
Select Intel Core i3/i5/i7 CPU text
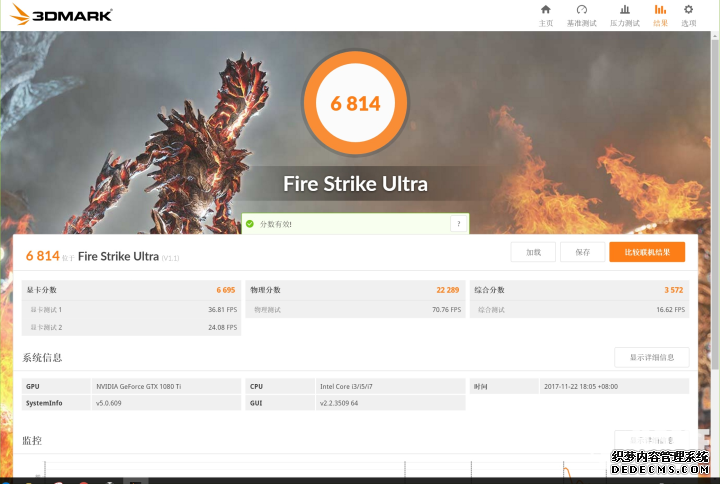[x=346, y=387]
